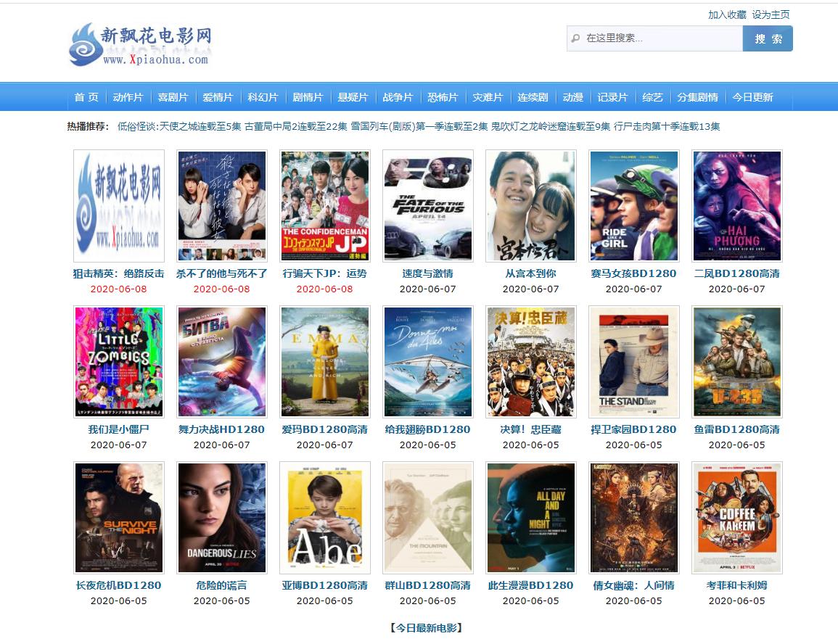Click the 从宫本到你 poster
Viewport: 838px width, 644px height.
pyautogui.click(x=530, y=205)
